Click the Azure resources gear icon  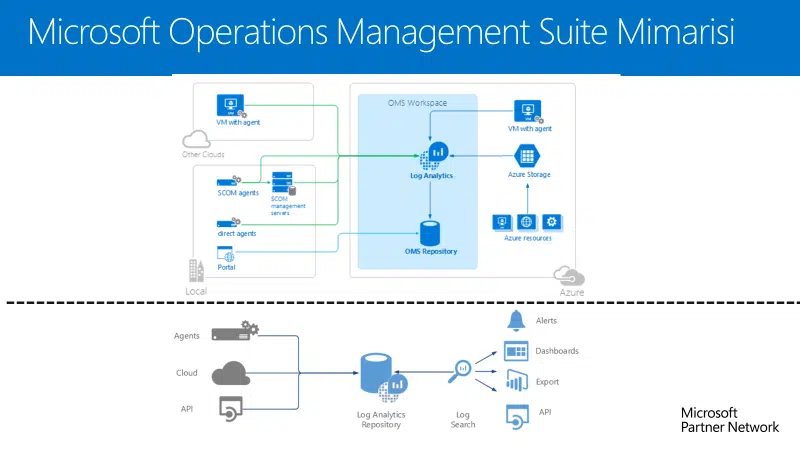(x=552, y=222)
